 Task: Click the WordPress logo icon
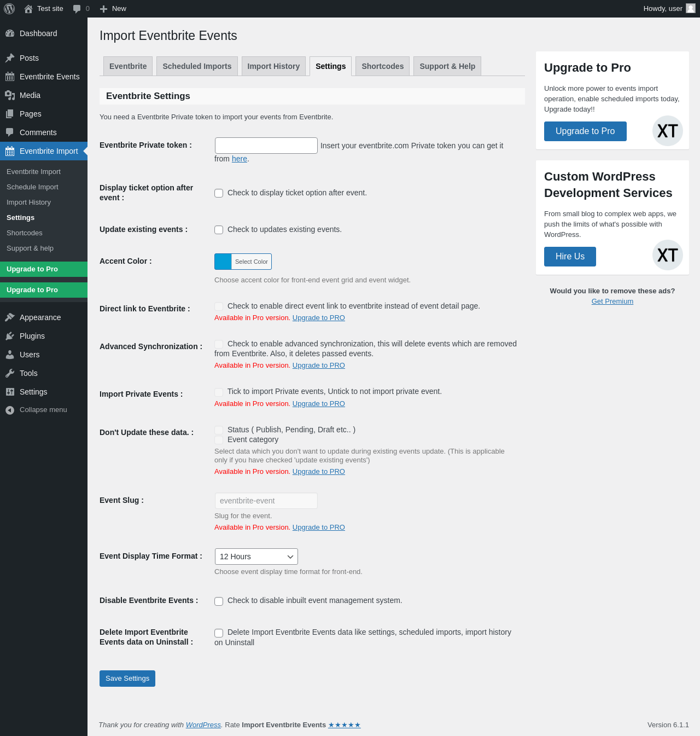tap(9, 9)
